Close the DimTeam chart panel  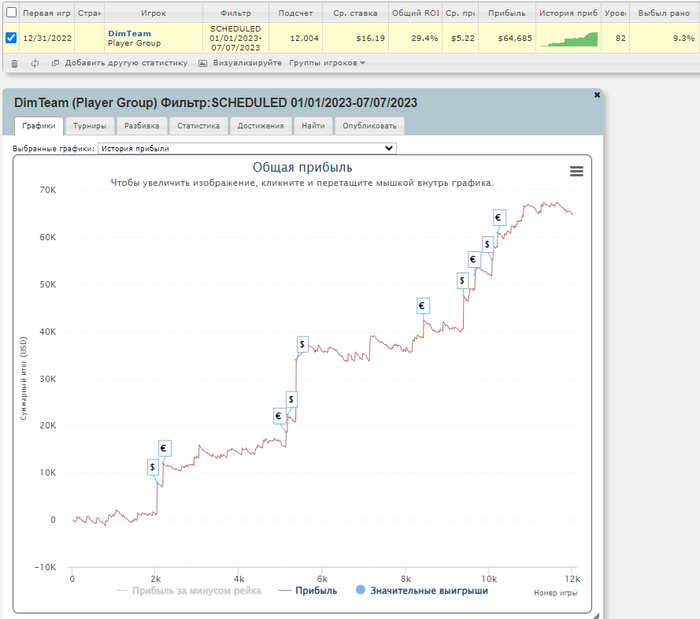pos(597,95)
